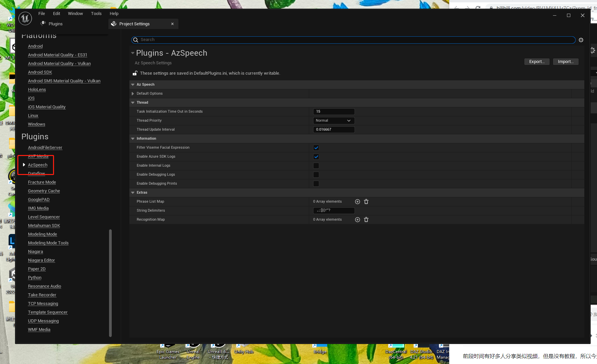Image resolution: width=597 pixels, height=364 pixels.
Task: Click the settings Search field
Action: (x=353, y=40)
